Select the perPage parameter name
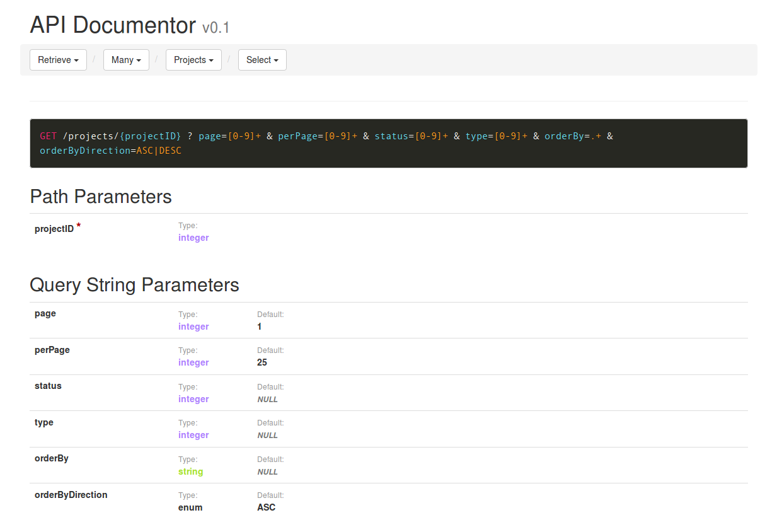The width and height of the screenshot is (777, 532). point(52,350)
